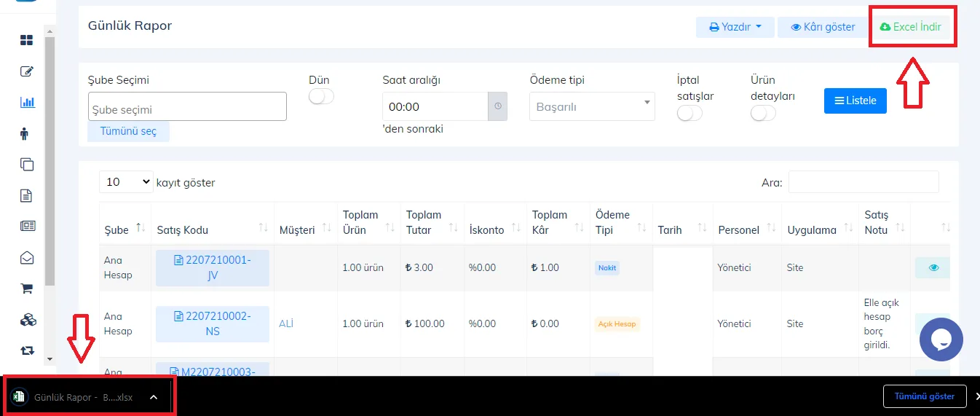Open the retweet arrows icon in sidebar
Image resolution: width=980 pixels, height=416 pixels.
click(28, 350)
